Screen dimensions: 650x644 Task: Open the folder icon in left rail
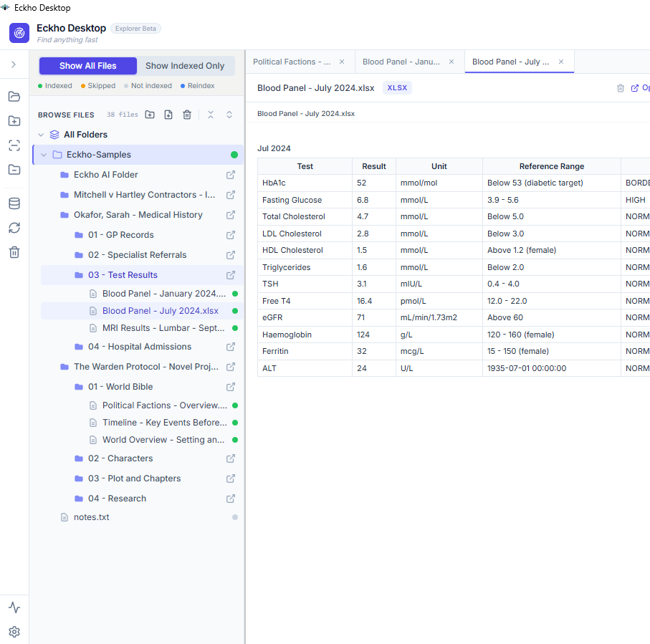click(14, 97)
